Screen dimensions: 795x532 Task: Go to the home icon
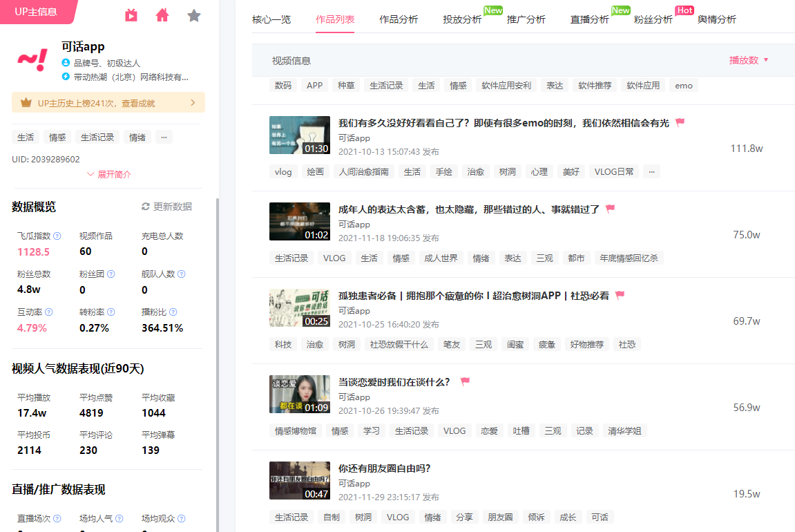(x=162, y=15)
